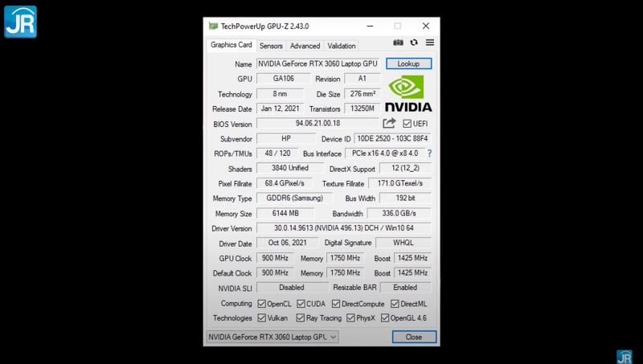Click the Bus Interface question mark
Screen dimensions: 643x364
tap(429, 153)
